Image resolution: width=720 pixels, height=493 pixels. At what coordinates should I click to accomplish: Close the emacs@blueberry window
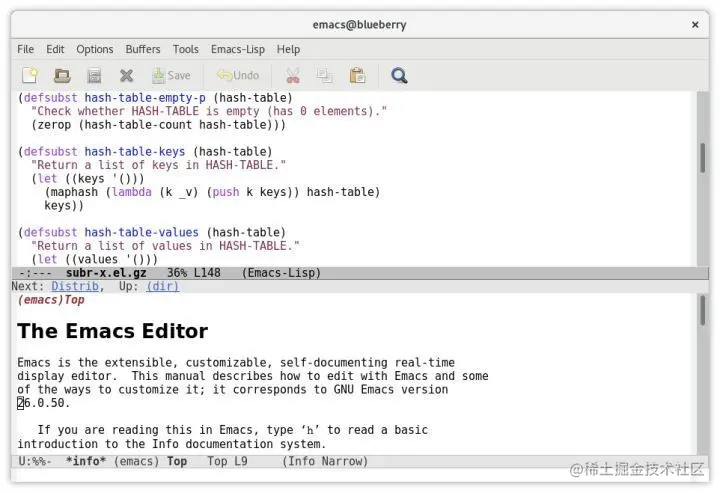click(x=695, y=25)
